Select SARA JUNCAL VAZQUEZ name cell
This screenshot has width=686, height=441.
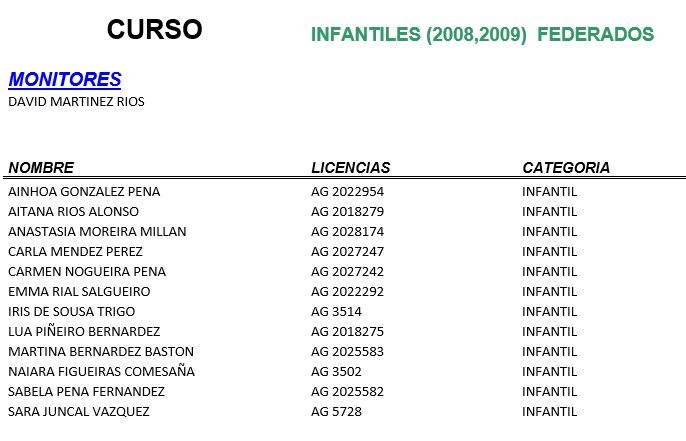click(x=79, y=412)
